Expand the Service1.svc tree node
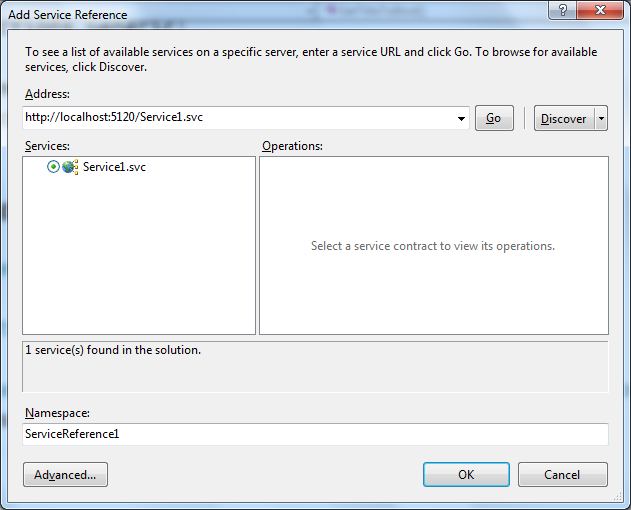Viewport: 631px width, 510px height. pos(53,167)
